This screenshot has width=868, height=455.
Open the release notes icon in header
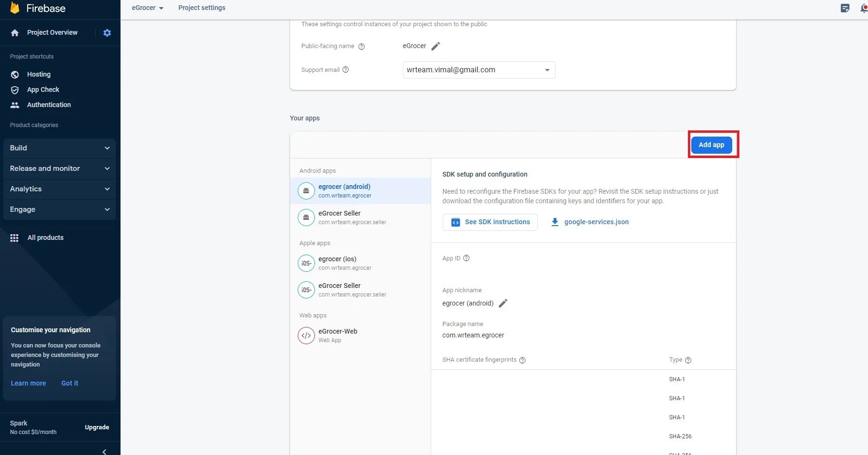pyautogui.click(x=845, y=8)
